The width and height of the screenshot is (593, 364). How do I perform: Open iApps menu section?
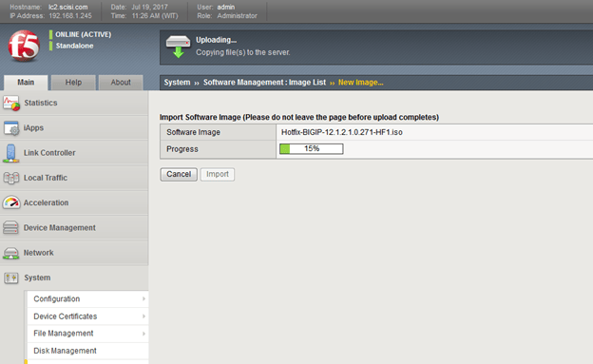74,128
